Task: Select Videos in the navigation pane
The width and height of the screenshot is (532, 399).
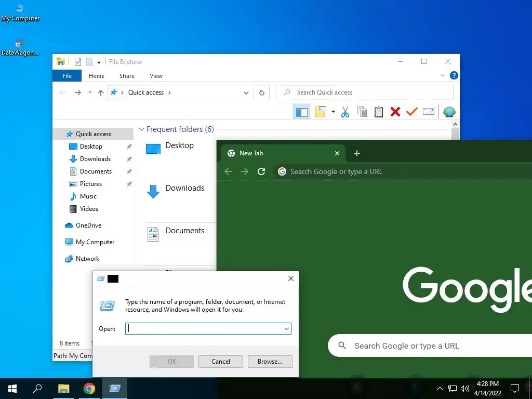Action: pyautogui.click(x=89, y=209)
